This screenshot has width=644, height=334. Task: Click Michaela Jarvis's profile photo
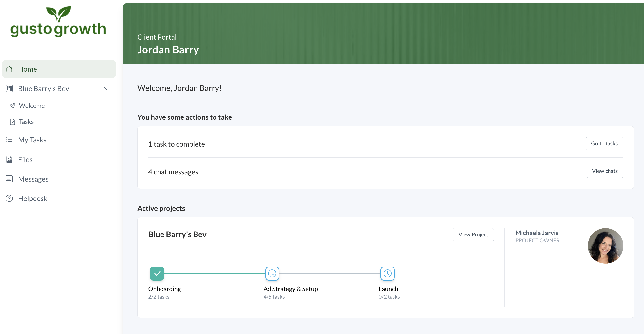coord(605,246)
